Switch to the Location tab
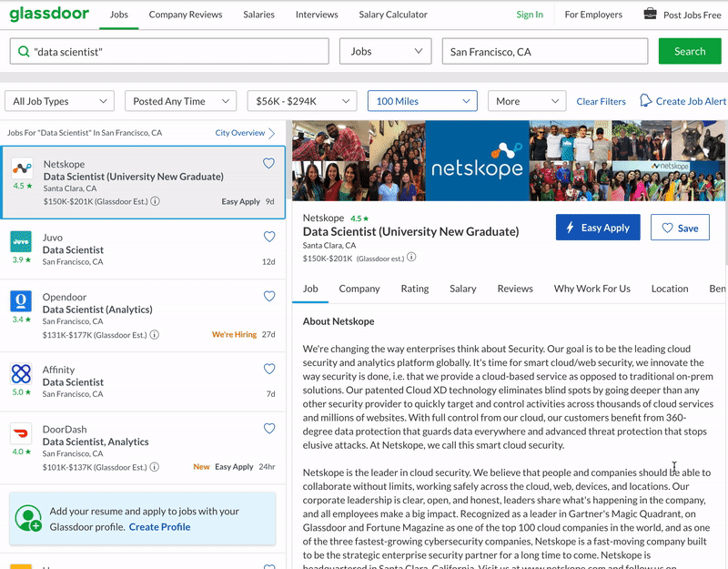This screenshot has width=728, height=569. (670, 289)
